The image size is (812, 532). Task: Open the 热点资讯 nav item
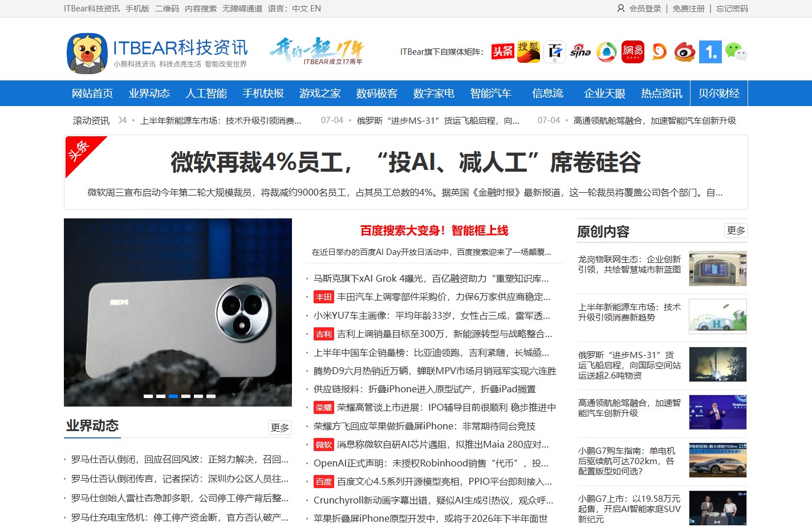661,94
